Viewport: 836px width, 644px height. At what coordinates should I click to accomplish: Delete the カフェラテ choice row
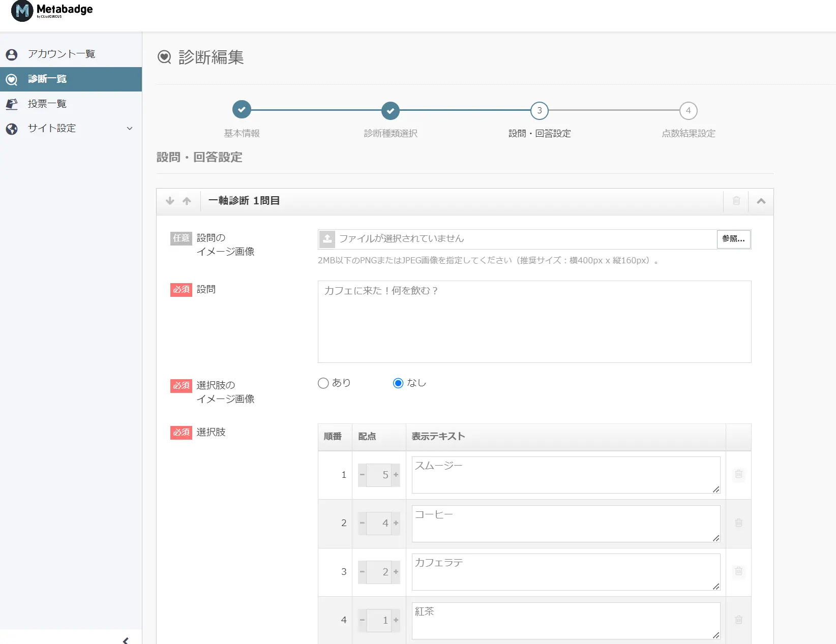click(739, 571)
